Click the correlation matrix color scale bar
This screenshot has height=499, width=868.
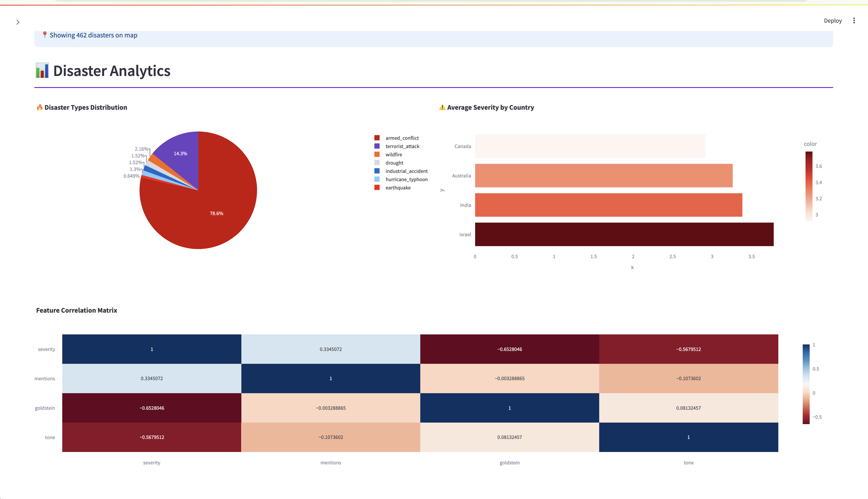point(806,384)
